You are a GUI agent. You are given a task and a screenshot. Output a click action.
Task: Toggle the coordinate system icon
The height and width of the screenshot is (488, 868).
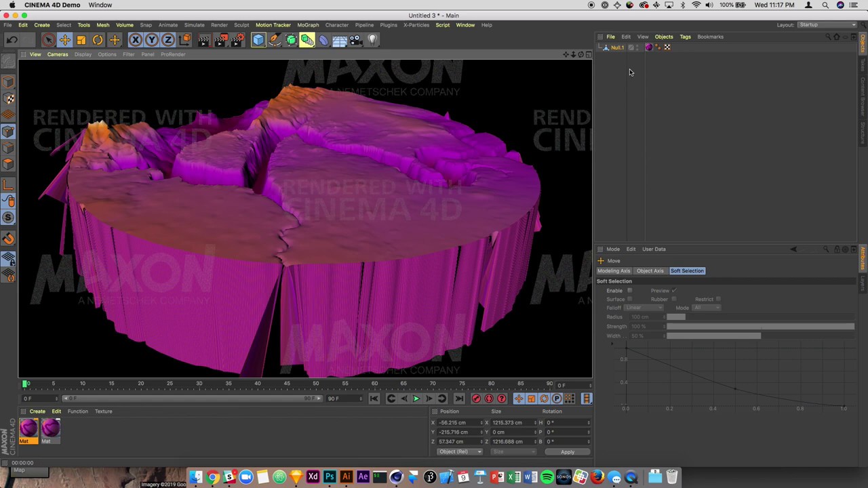coord(184,40)
